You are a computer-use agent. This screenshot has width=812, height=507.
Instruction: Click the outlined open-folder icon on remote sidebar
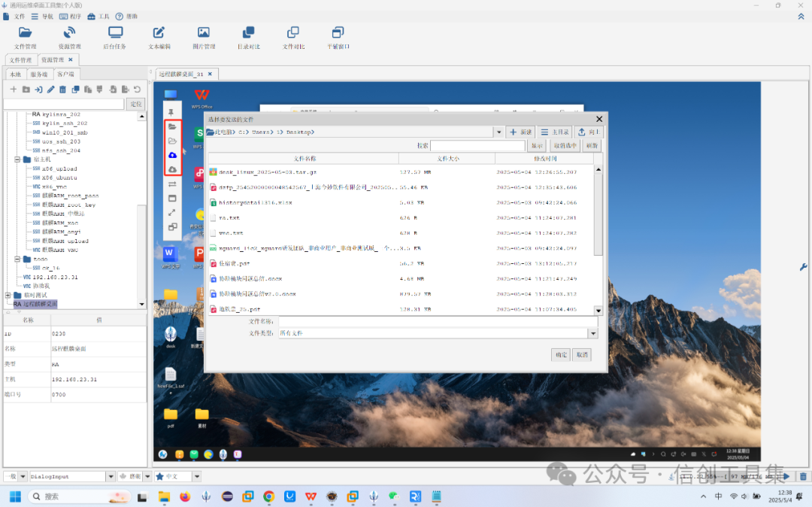pos(172,141)
